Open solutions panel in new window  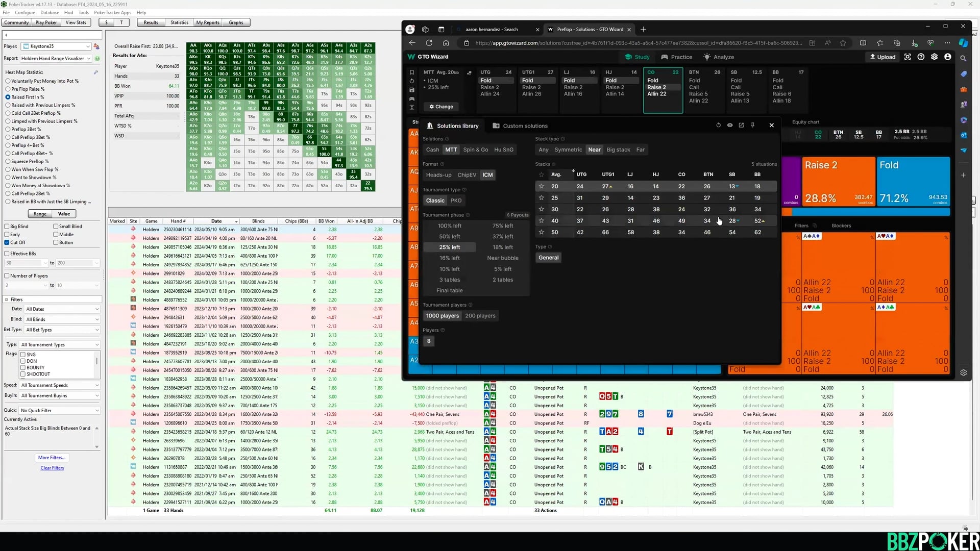741,125
